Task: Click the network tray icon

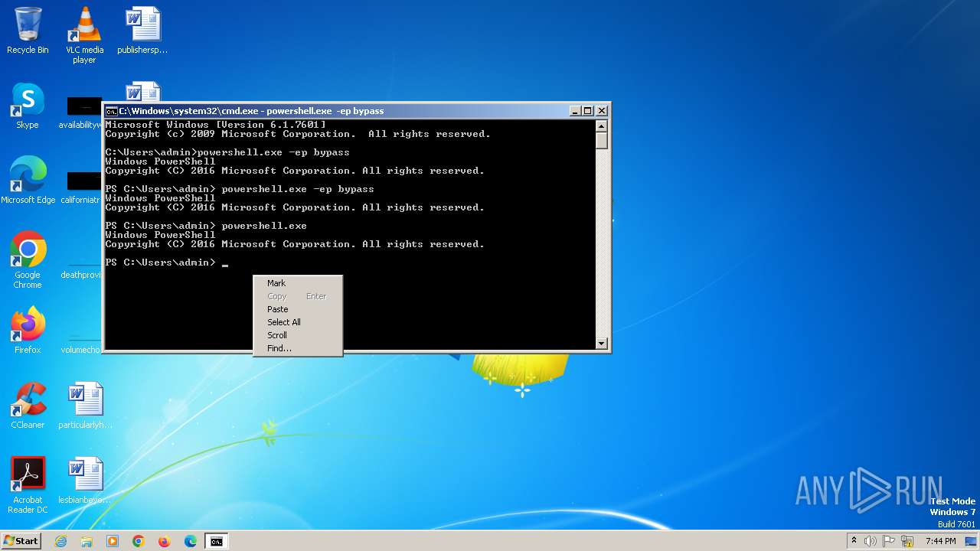Action: tap(907, 541)
